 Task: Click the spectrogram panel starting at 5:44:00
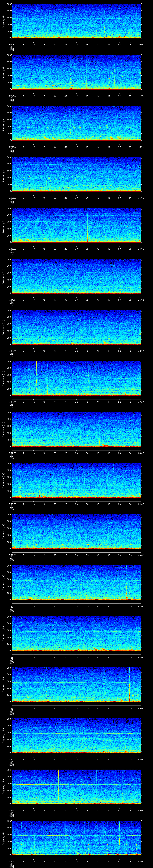76,786
